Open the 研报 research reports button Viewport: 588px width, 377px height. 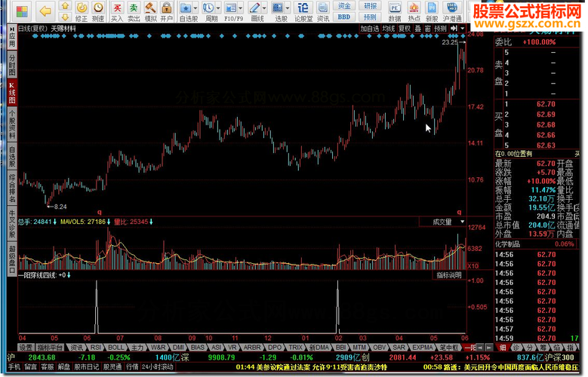click(x=370, y=5)
